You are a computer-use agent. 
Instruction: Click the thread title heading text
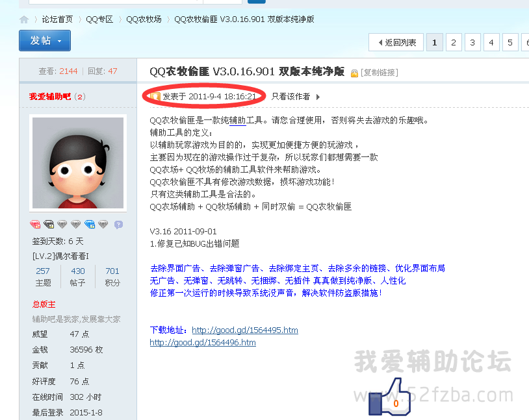click(x=246, y=72)
